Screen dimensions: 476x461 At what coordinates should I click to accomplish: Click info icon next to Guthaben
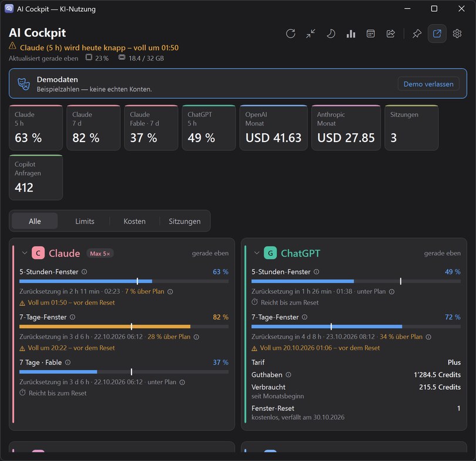288,375
